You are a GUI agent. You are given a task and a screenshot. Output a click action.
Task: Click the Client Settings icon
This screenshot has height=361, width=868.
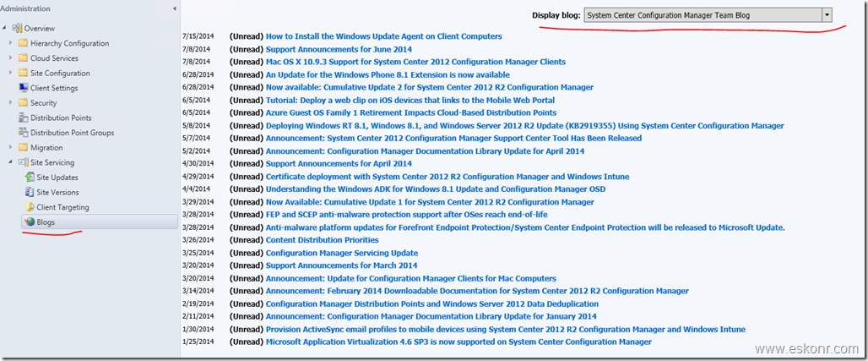(24, 88)
